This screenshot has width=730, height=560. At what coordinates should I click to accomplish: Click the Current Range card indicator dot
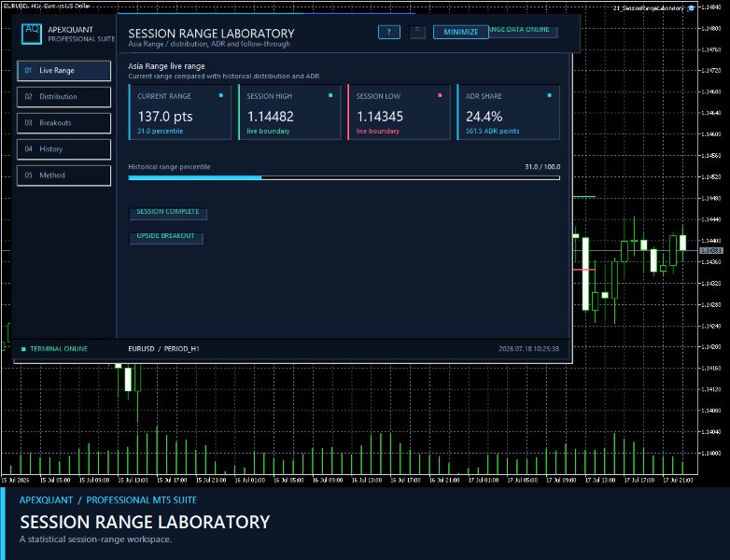[x=220, y=95]
